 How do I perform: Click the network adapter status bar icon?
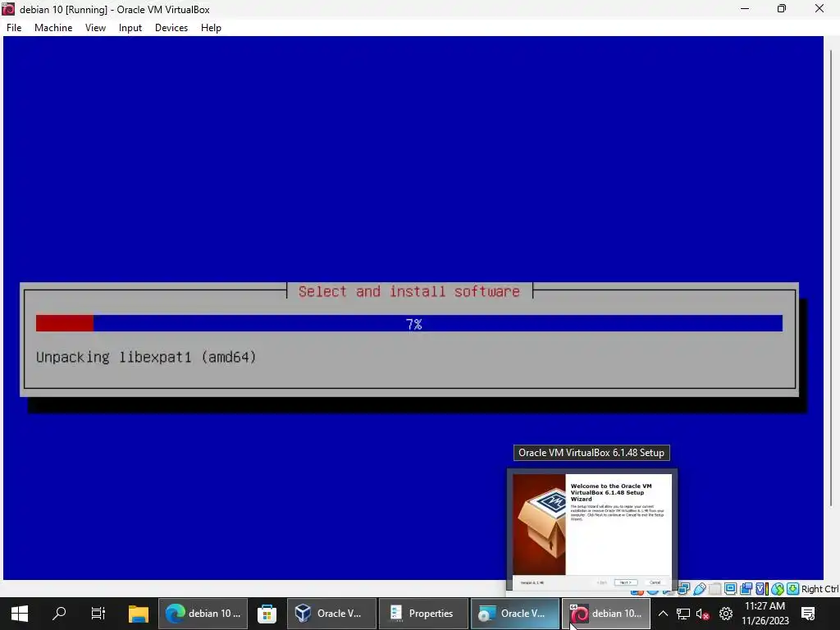(x=683, y=589)
